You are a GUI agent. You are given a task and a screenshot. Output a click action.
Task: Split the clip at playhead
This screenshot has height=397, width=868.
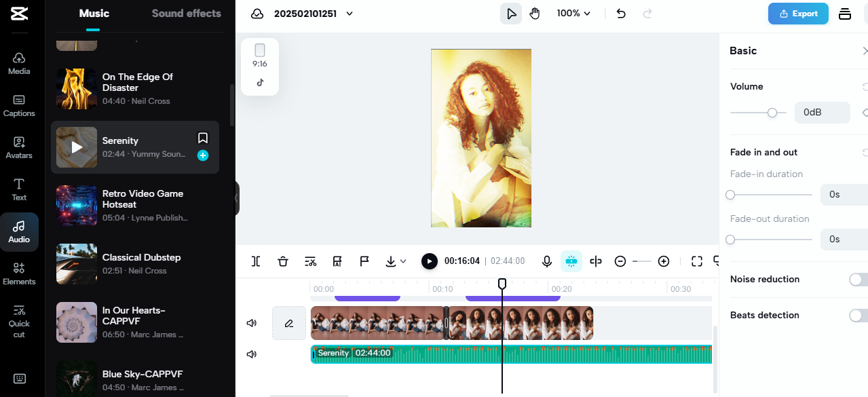pos(256,261)
